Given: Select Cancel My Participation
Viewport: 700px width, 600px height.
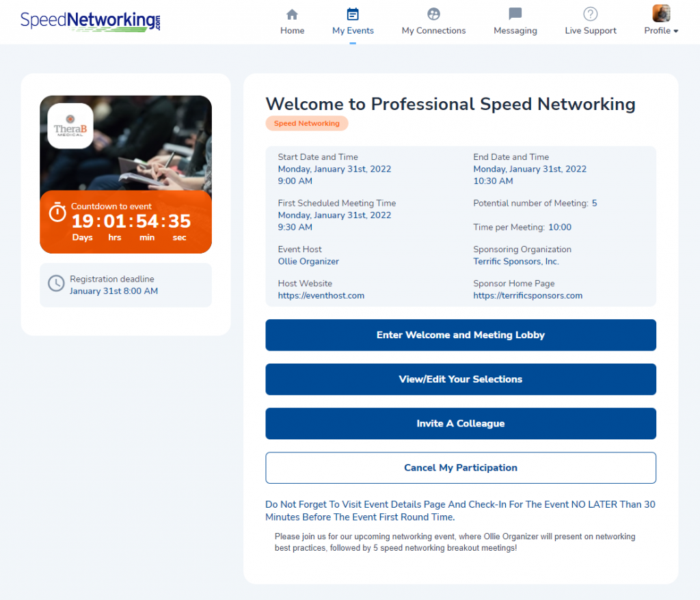Looking at the screenshot, I should (460, 467).
